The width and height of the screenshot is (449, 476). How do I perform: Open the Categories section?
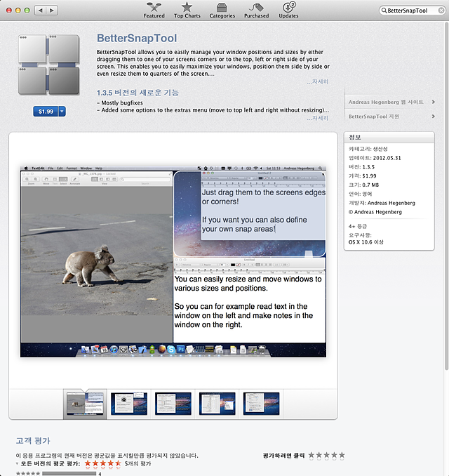click(x=222, y=11)
